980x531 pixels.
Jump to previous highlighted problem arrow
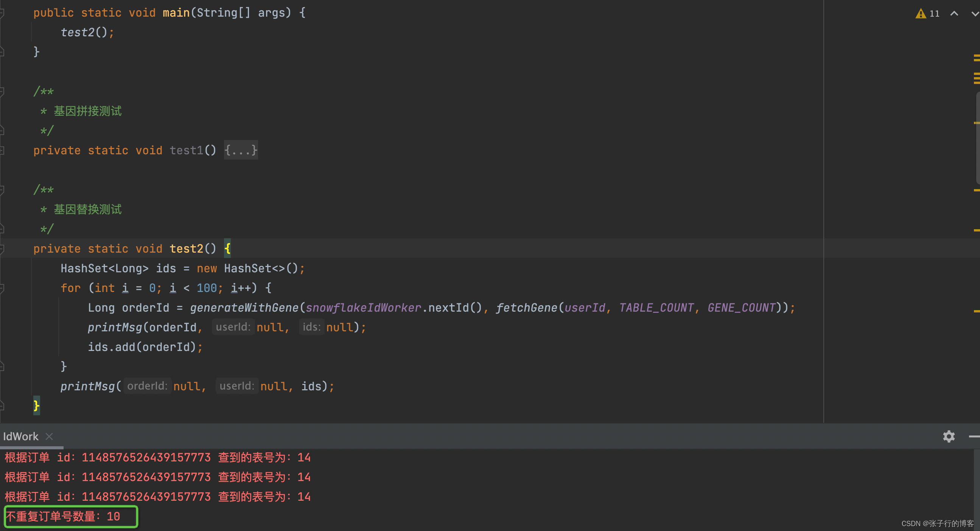954,14
